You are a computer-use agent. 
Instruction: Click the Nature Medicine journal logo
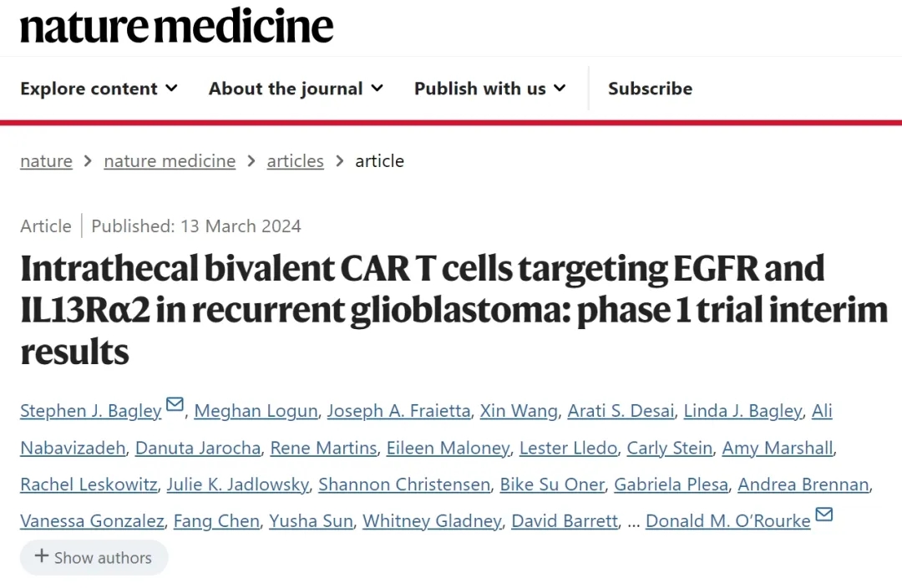click(176, 27)
